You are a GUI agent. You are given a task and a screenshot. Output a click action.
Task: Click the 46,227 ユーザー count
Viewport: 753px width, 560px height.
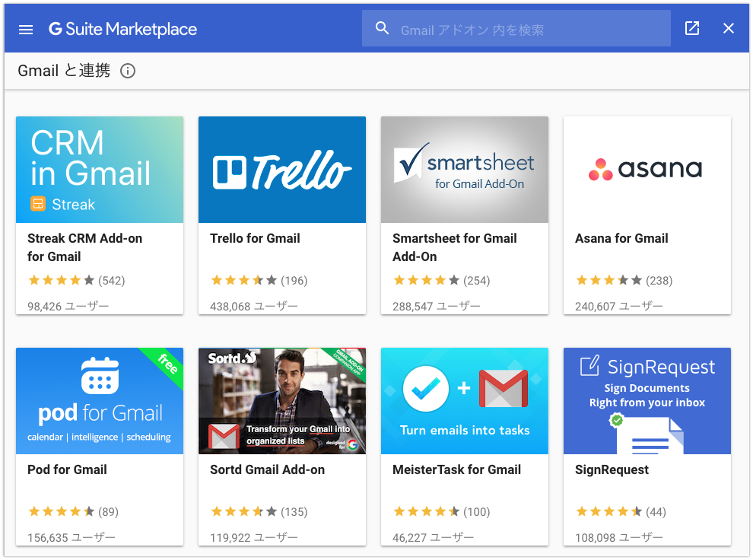pos(434,538)
